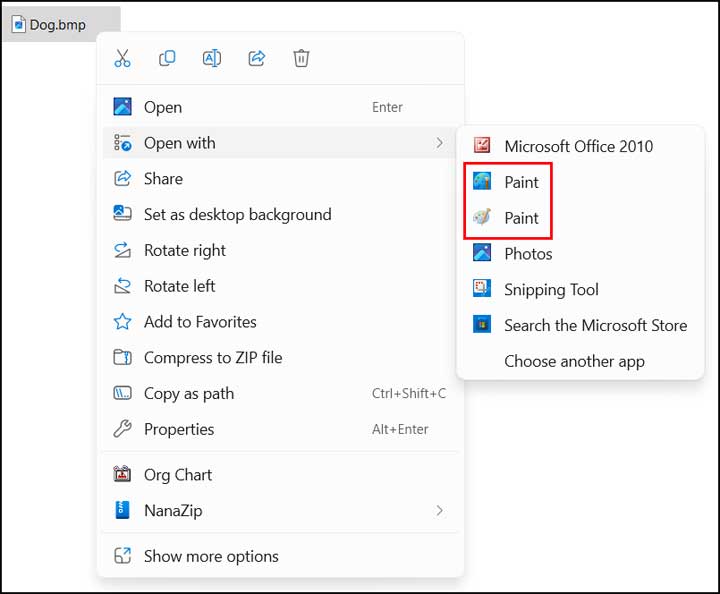Click the Copy as path icon
Screen dimensions: 720x594
coord(122,393)
